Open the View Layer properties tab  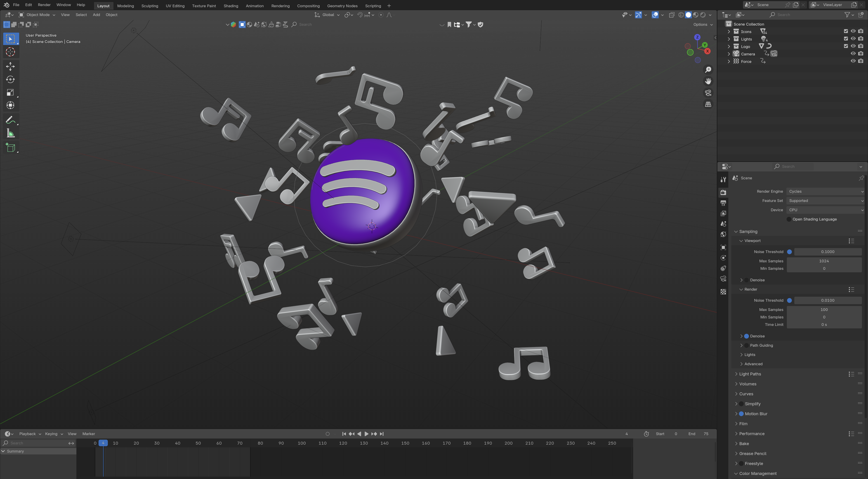(723, 213)
